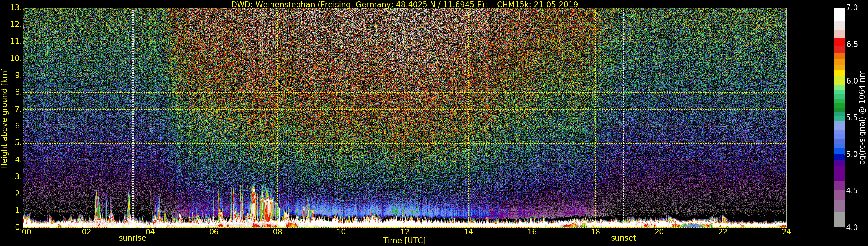
Task: Click the sunset dotted vertical line
Action: (624, 115)
